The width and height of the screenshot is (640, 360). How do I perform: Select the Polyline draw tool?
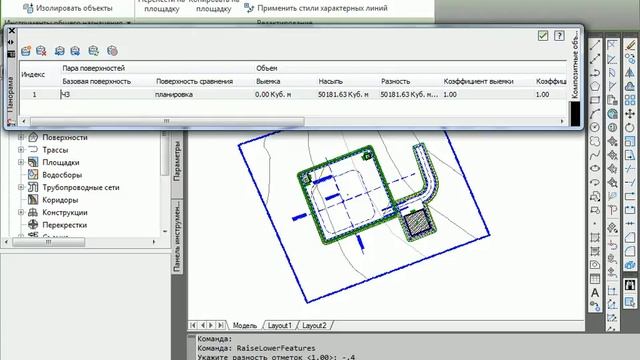point(595,72)
